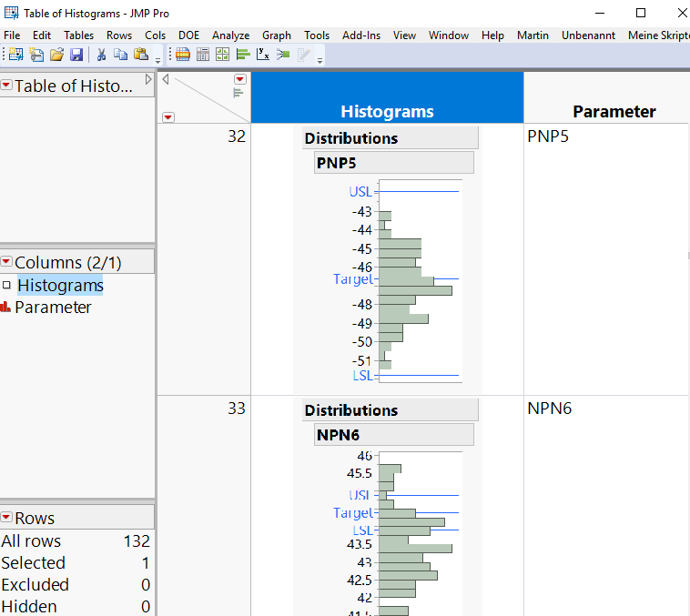Open the Rows panel red triangle menu

[x=7, y=518]
